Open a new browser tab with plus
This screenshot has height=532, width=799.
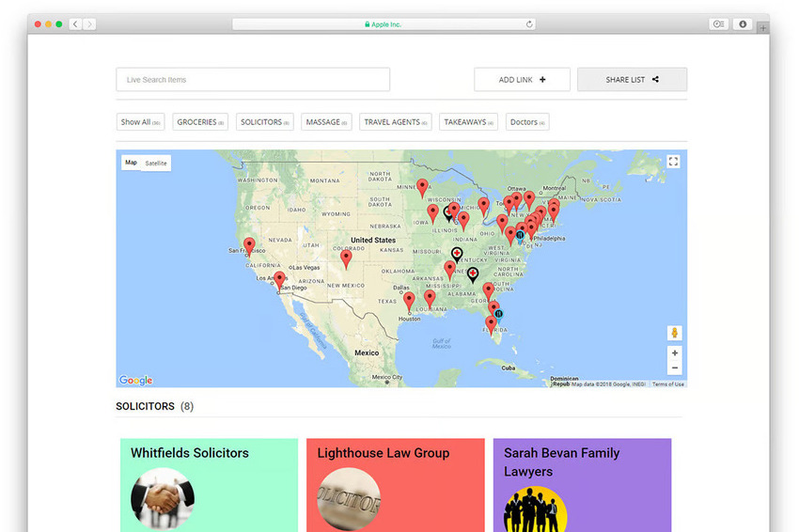(763, 28)
